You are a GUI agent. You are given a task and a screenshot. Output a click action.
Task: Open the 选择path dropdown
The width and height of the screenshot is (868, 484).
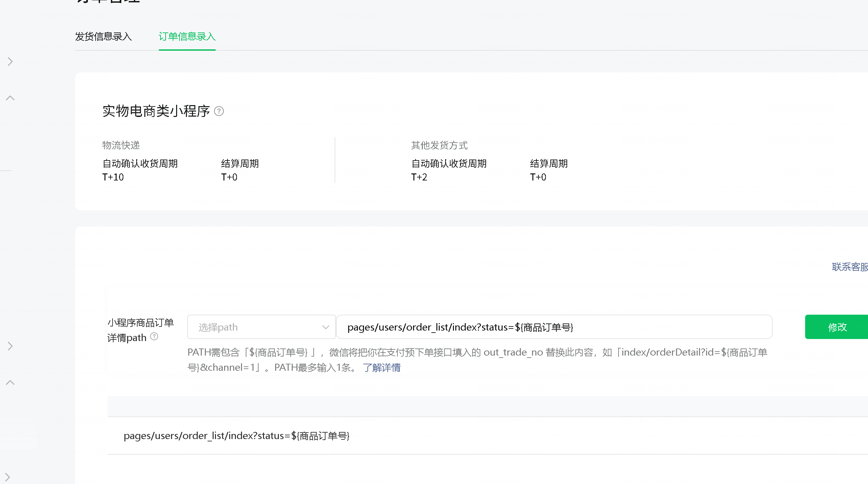(261, 327)
